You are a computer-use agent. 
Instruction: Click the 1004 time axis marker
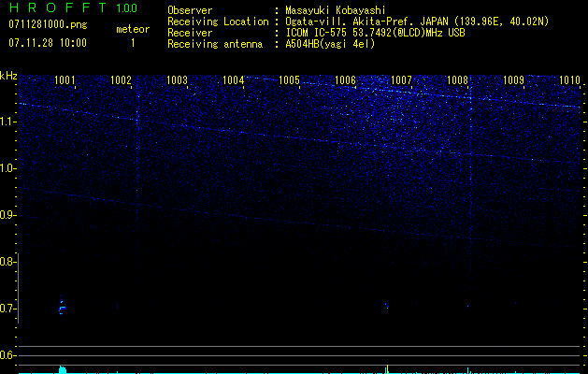point(233,80)
